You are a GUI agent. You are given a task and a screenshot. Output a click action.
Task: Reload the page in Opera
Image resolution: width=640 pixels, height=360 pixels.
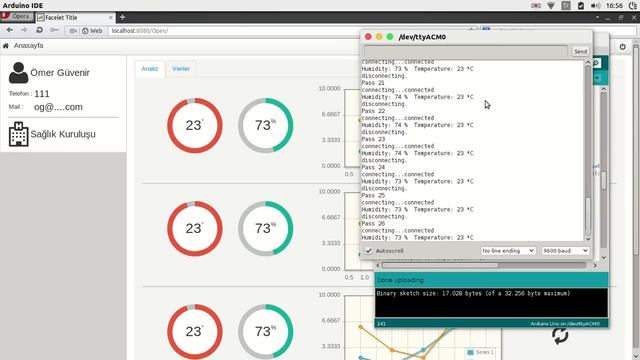[39, 30]
